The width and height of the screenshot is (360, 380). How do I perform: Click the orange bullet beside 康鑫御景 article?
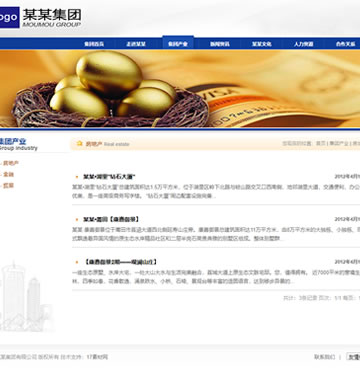(77, 220)
